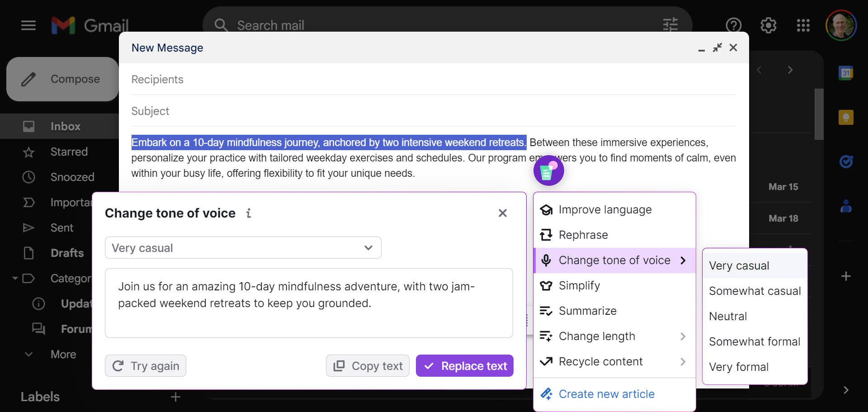Viewport: 868px width, 412px height.
Task: Open the "Very casual" tone dropdown
Action: (x=243, y=247)
